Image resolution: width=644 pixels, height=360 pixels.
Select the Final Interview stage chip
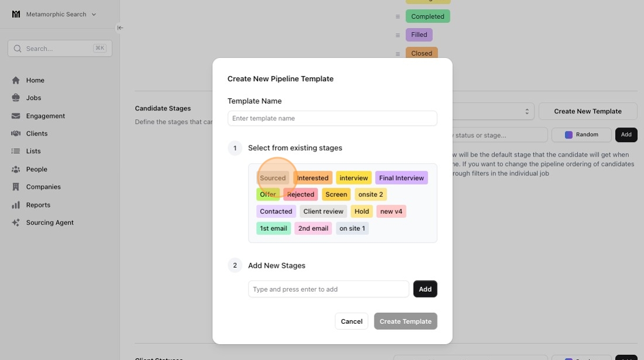pos(401,178)
